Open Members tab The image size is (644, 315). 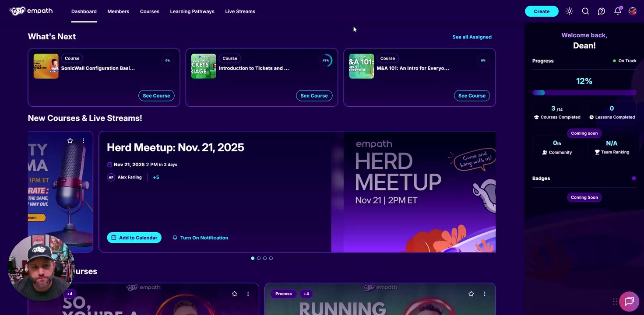coord(118,11)
